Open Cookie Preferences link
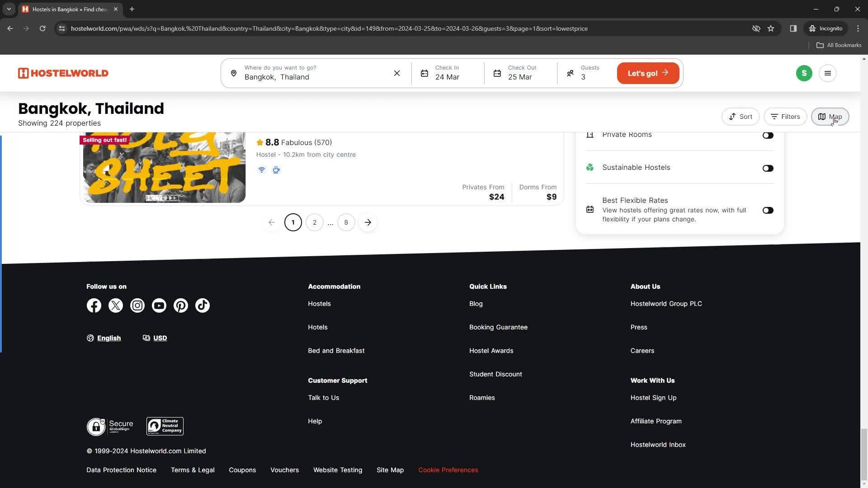This screenshot has width=868, height=488. point(448,470)
